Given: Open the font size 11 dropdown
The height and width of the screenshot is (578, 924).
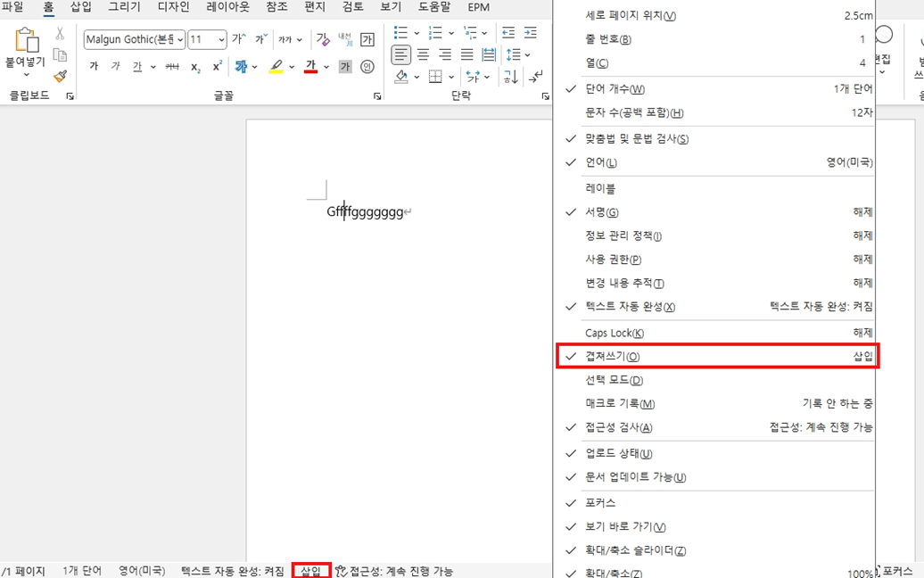Looking at the screenshot, I should [x=221, y=39].
